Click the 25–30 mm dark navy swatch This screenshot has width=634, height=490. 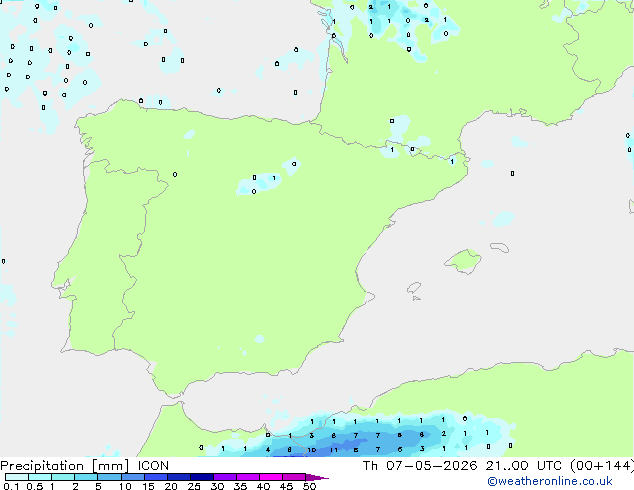(201, 477)
